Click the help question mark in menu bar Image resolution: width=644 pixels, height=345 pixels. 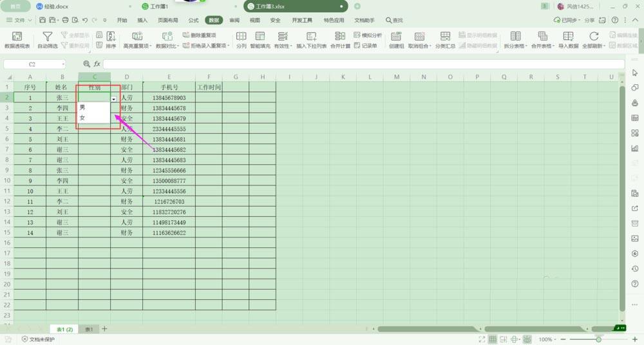tap(615, 20)
